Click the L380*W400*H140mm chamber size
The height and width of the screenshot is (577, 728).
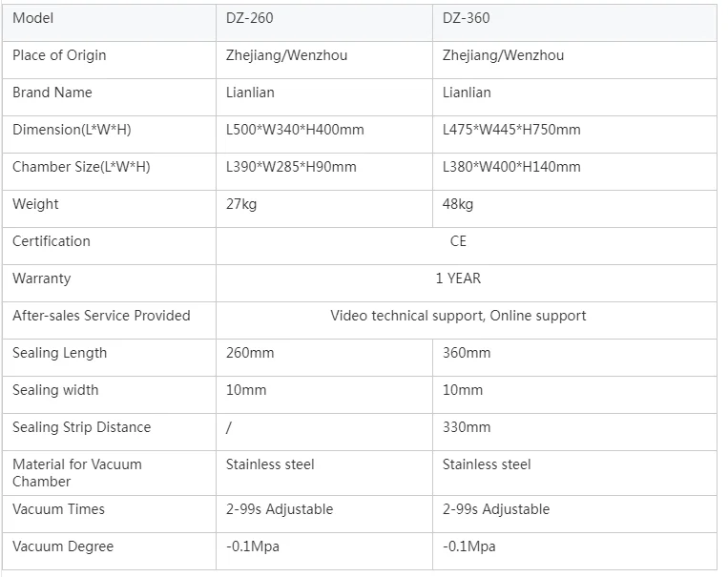coord(511,167)
